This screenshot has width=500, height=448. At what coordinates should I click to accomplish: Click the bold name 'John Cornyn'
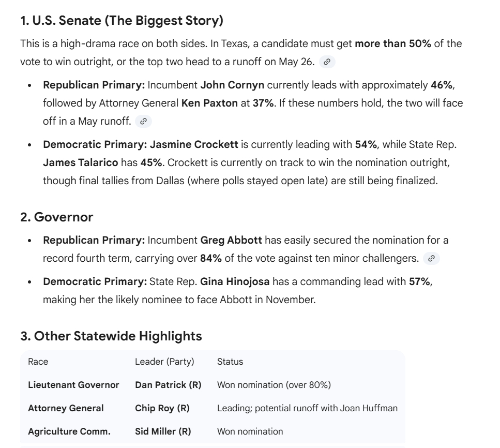click(232, 85)
